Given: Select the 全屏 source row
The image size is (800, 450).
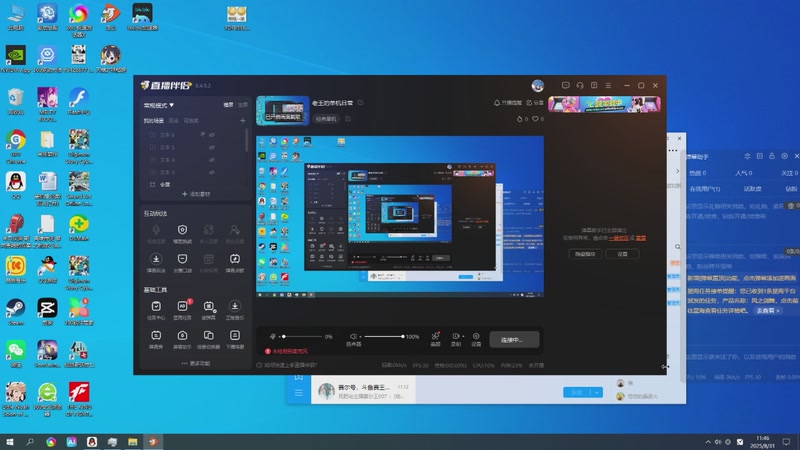Looking at the screenshot, I should point(194,185).
